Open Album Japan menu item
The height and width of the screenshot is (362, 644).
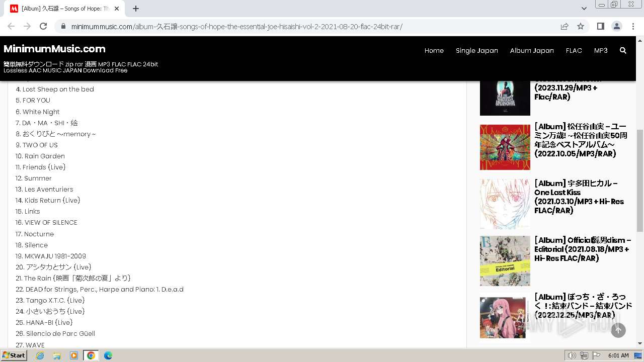pyautogui.click(x=532, y=51)
